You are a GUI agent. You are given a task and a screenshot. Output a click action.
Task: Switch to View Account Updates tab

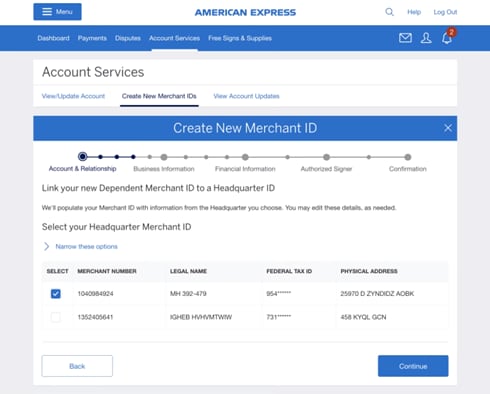tap(246, 96)
